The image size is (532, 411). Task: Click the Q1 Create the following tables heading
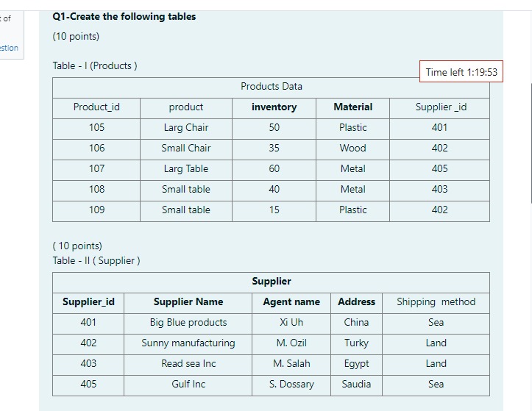pos(124,16)
